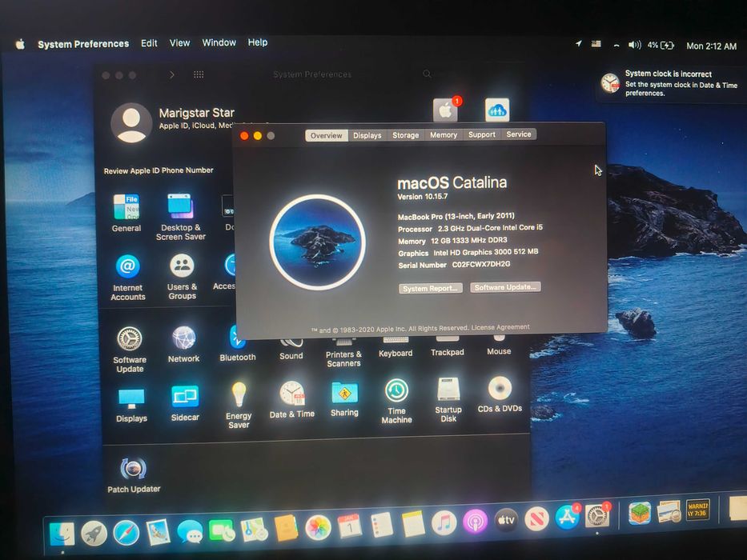
Task: Switch to the Memory tab
Action: coord(444,134)
